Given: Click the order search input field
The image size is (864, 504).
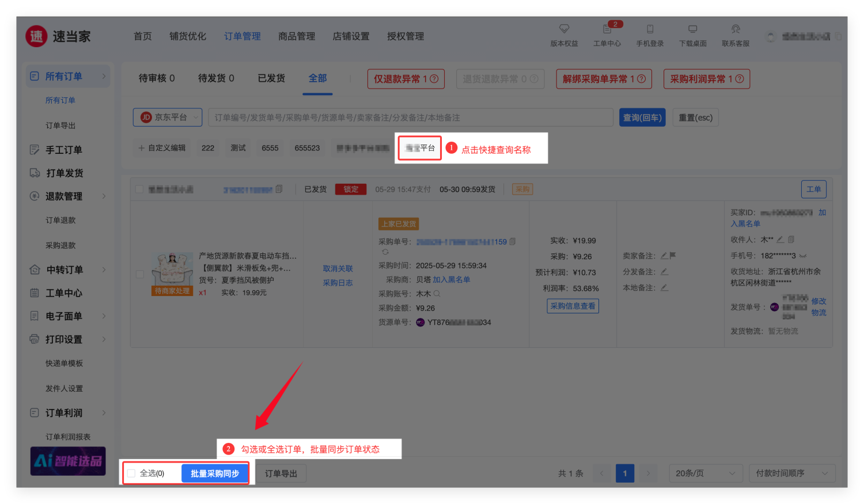Looking at the screenshot, I should (x=410, y=118).
